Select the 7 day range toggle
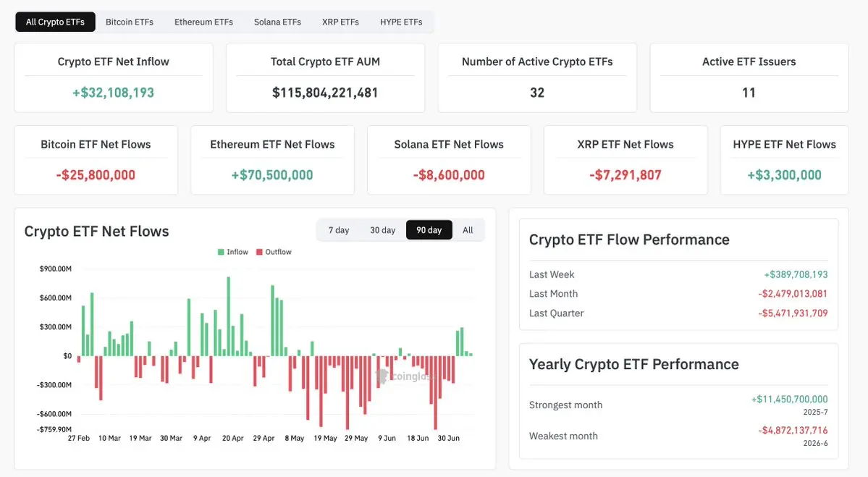Image resolution: width=868 pixels, height=477 pixels. (x=339, y=230)
